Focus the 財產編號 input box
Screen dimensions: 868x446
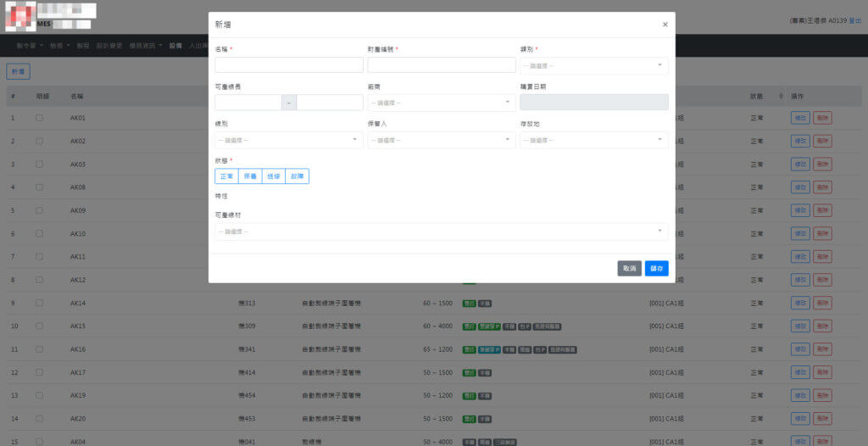tap(441, 65)
